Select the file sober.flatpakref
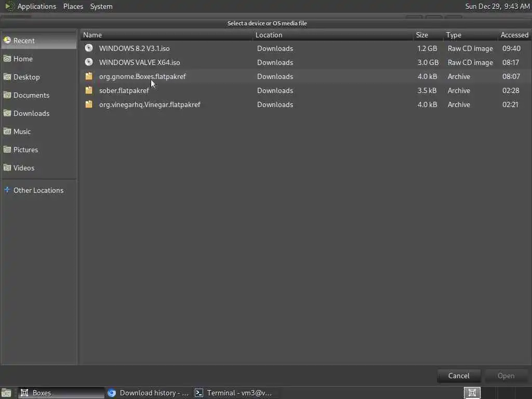The image size is (532, 399). 305,90
